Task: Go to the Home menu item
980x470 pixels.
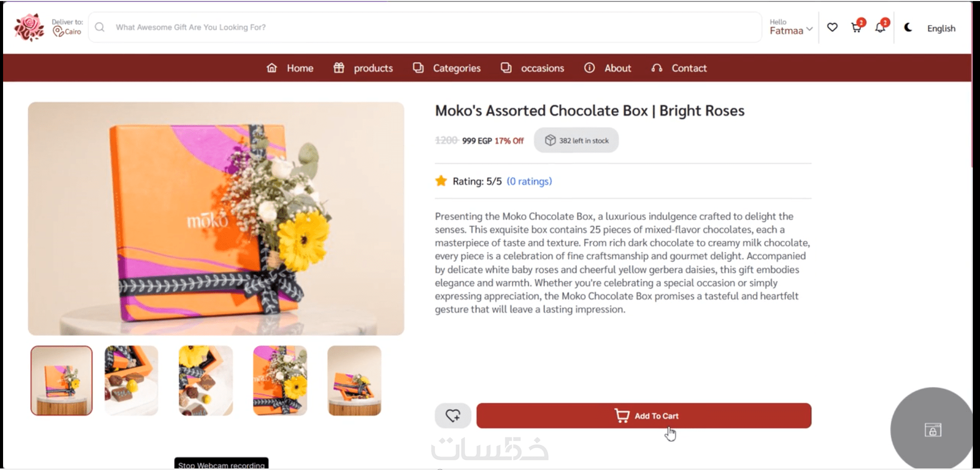Action: [290, 68]
